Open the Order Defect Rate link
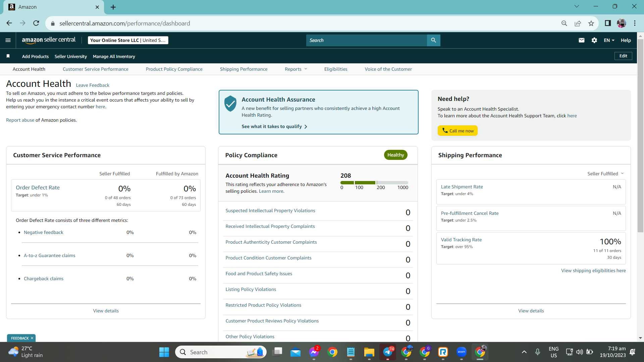The width and height of the screenshot is (644, 362). 38,188
